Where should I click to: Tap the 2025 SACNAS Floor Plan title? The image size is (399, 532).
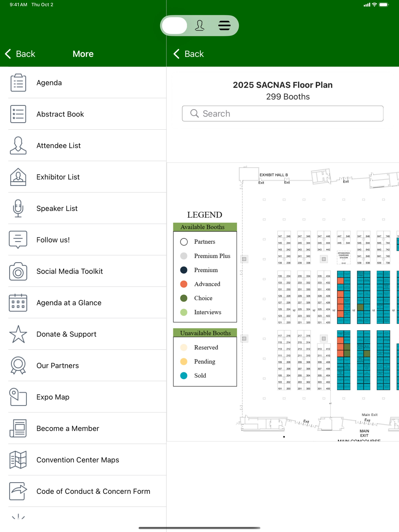[282, 85]
